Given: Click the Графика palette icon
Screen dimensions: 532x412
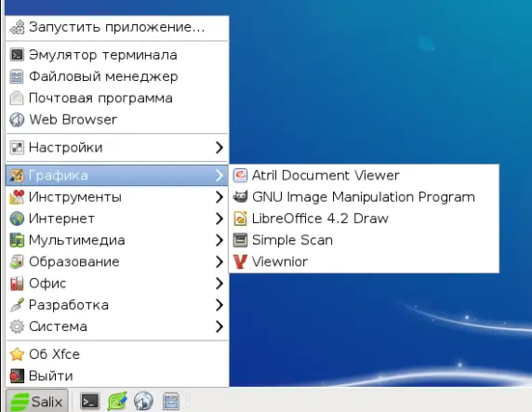Looking at the screenshot, I should tap(17, 175).
